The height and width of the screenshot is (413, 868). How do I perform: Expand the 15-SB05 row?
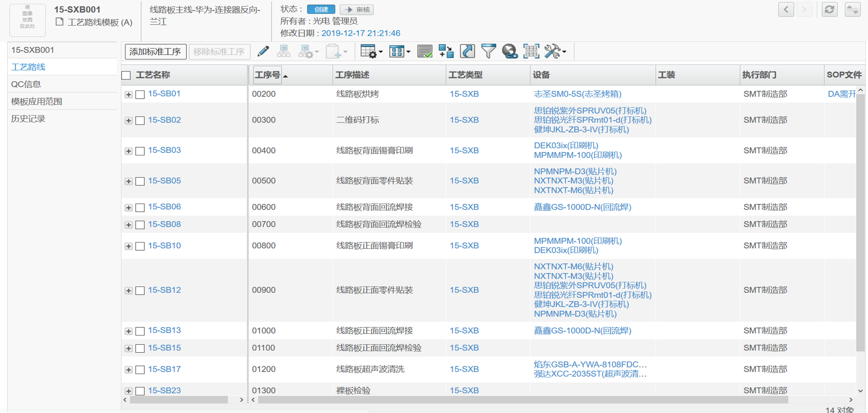pos(128,181)
